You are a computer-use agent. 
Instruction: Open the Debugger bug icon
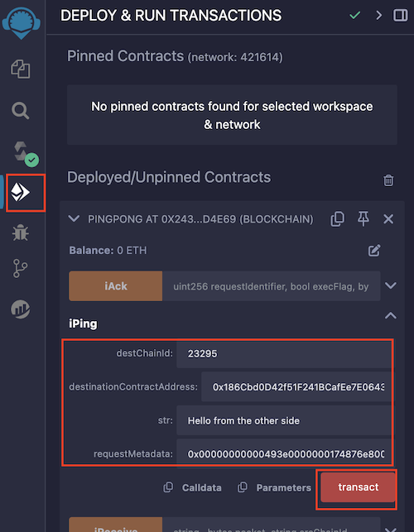click(x=21, y=232)
